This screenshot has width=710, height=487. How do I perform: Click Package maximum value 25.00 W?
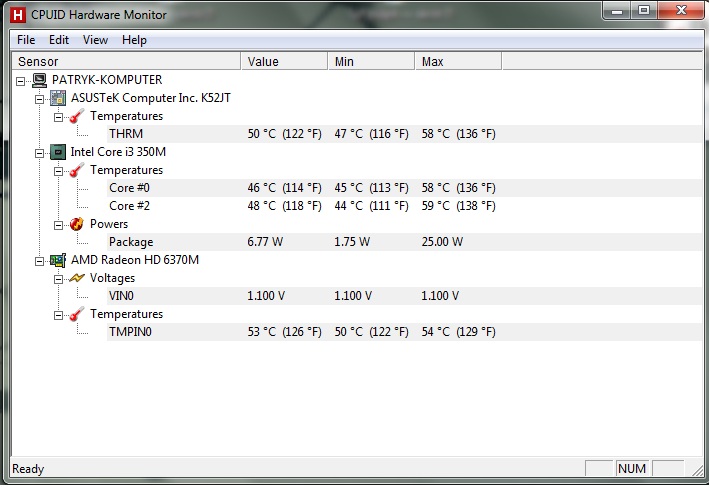pyautogui.click(x=442, y=242)
